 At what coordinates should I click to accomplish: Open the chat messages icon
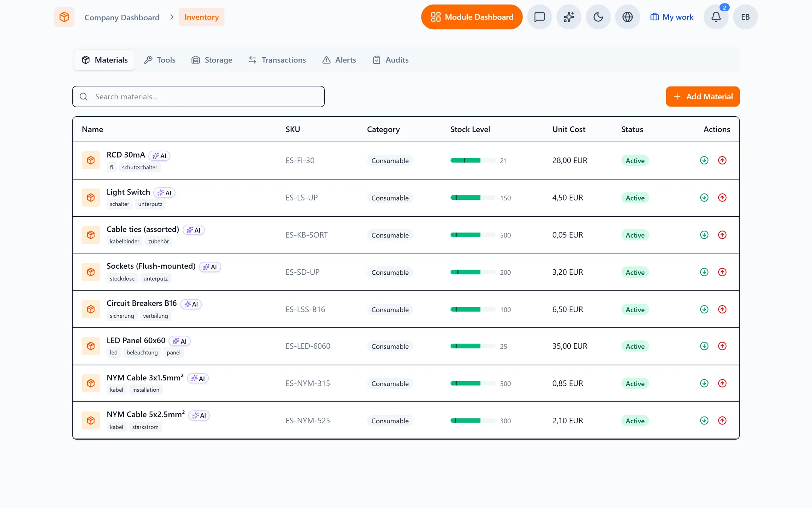coord(539,17)
